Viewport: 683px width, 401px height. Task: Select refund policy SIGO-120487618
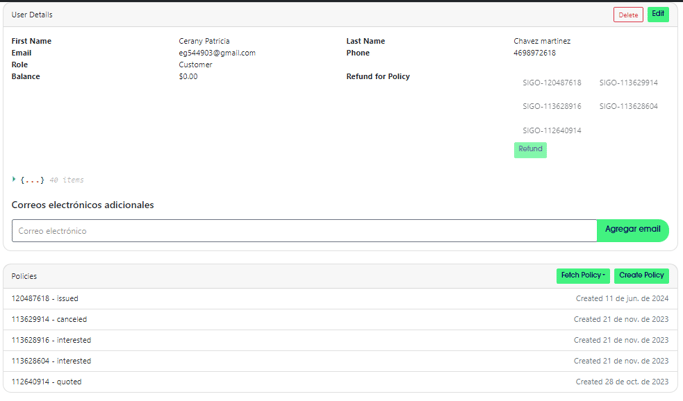click(551, 83)
